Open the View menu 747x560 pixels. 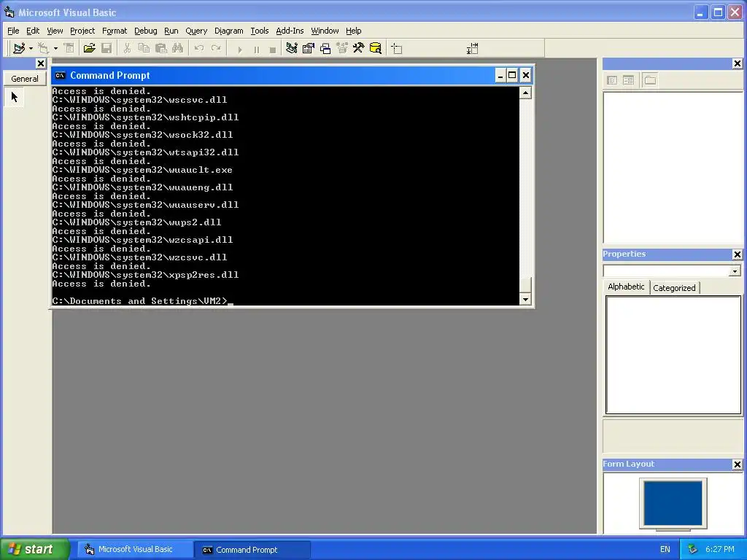(55, 31)
